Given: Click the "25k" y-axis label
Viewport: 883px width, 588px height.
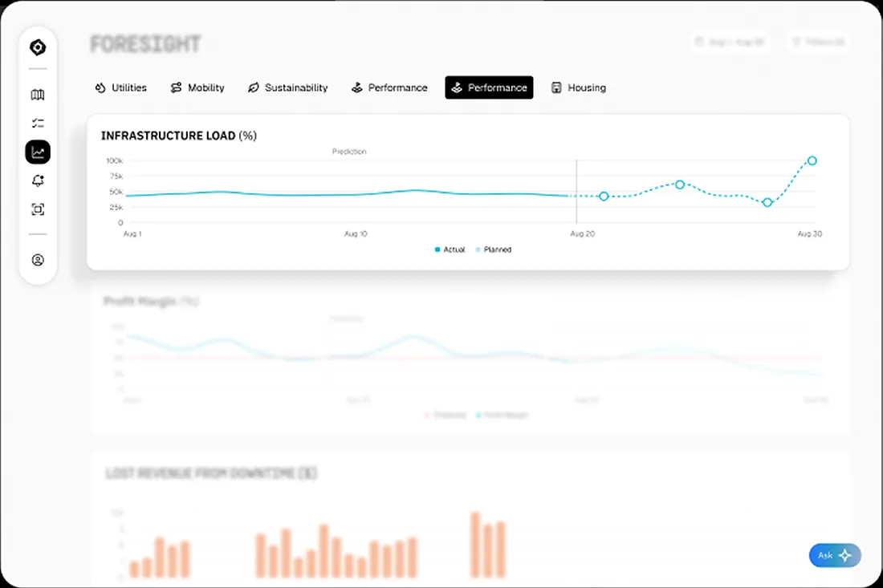Looking at the screenshot, I should pyautogui.click(x=116, y=207).
